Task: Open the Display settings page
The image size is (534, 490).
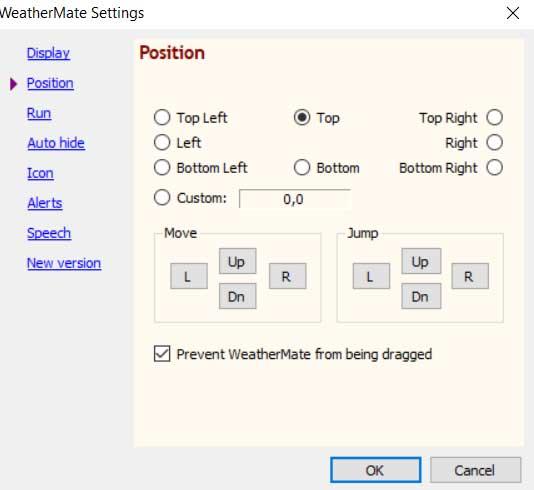Action: (x=48, y=53)
